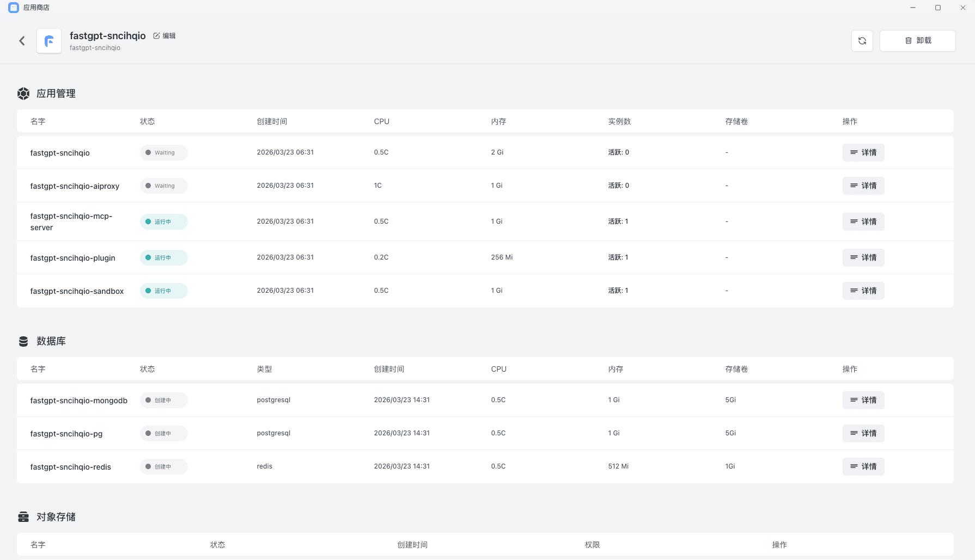Open 详情 for fastgpt-sncihqio-pg database

pyautogui.click(x=863, y=433)
